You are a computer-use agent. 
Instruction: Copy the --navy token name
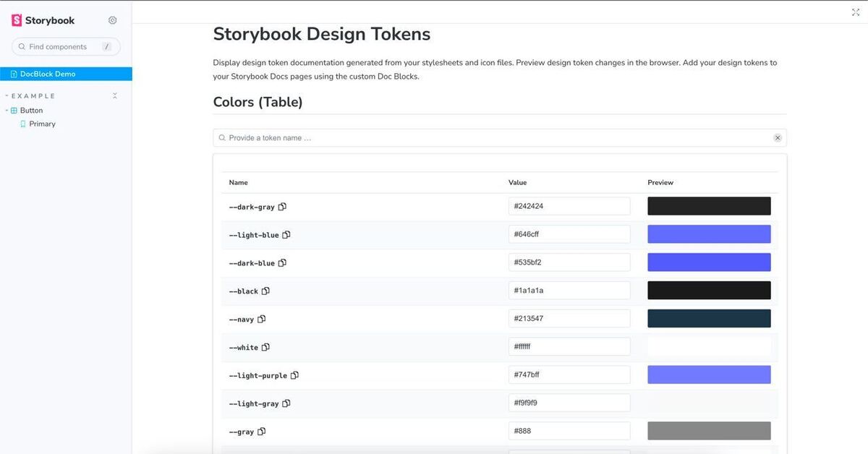click(x=261, y=319)
